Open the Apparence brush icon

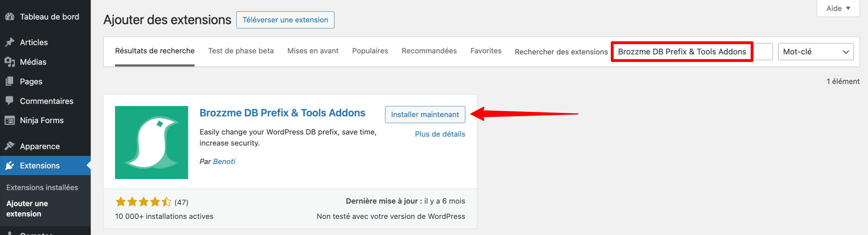[x=10, y=146]
